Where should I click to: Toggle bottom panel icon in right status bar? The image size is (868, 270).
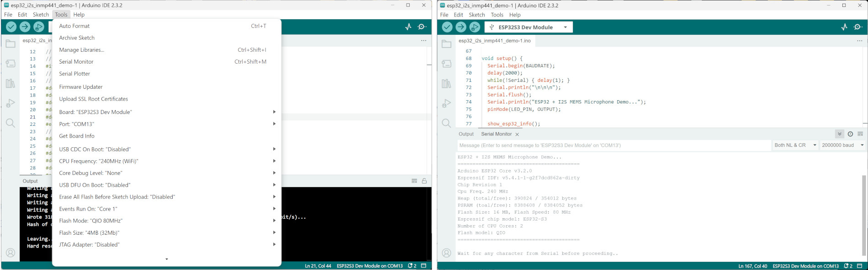pos(859,266)
